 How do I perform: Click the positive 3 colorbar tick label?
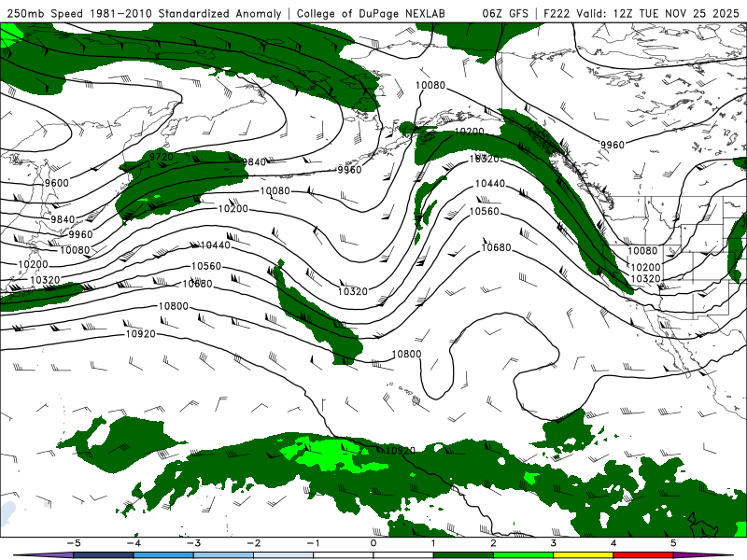[x=553, y=543]
